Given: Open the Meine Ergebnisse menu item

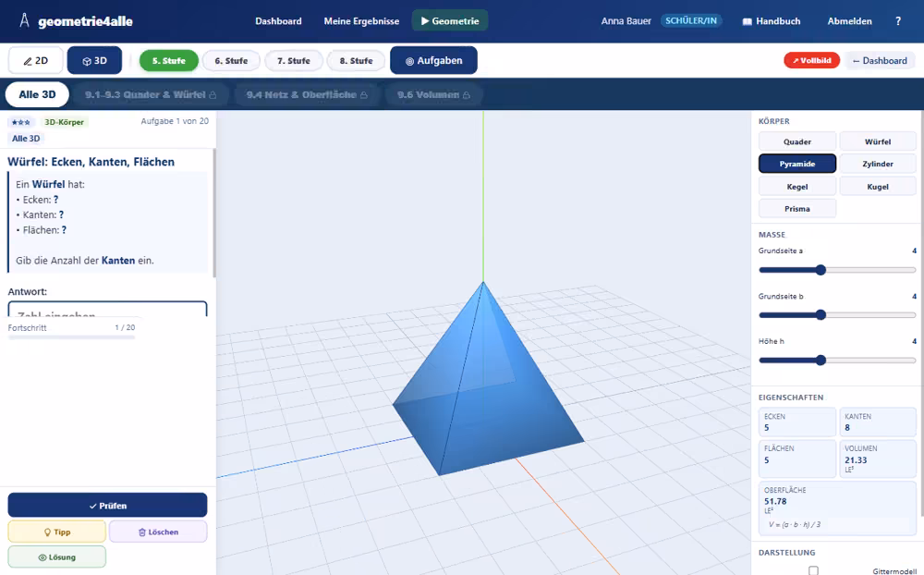Looking at the screenshot, I should pos(361,21).
